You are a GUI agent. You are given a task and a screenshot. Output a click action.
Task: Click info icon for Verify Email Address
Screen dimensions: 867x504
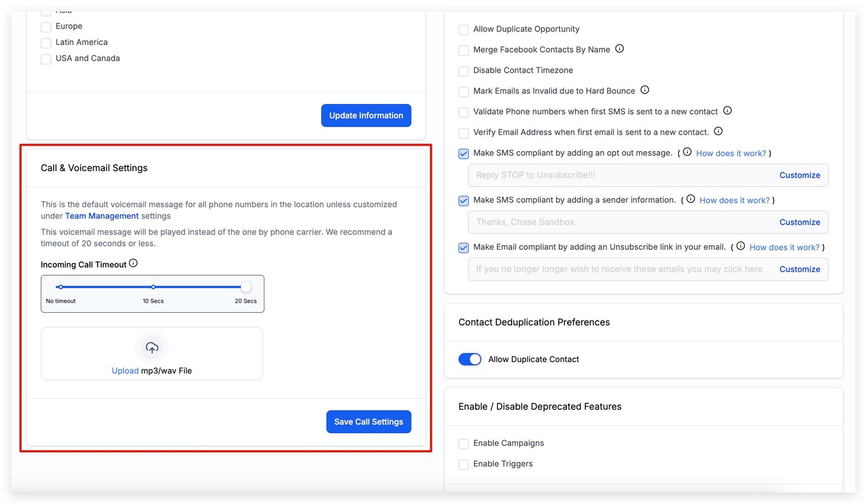(x=718, y=131)
